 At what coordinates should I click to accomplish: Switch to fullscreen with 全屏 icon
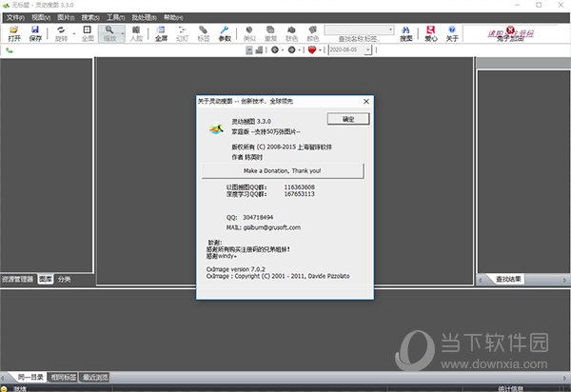click(x=161, y=33)
